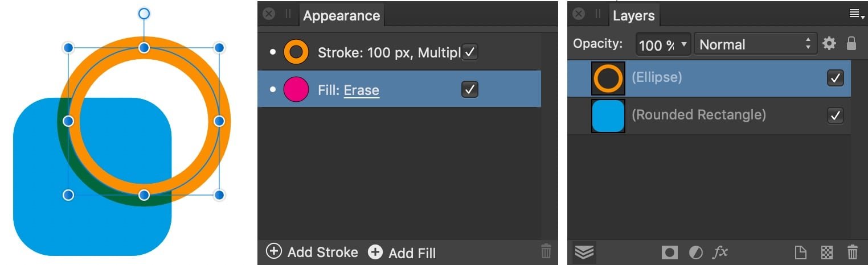Toggle the layer lock icon
The width and height of the screenshot is (868, 265).
pyautogui.click(x=851, y=43)
